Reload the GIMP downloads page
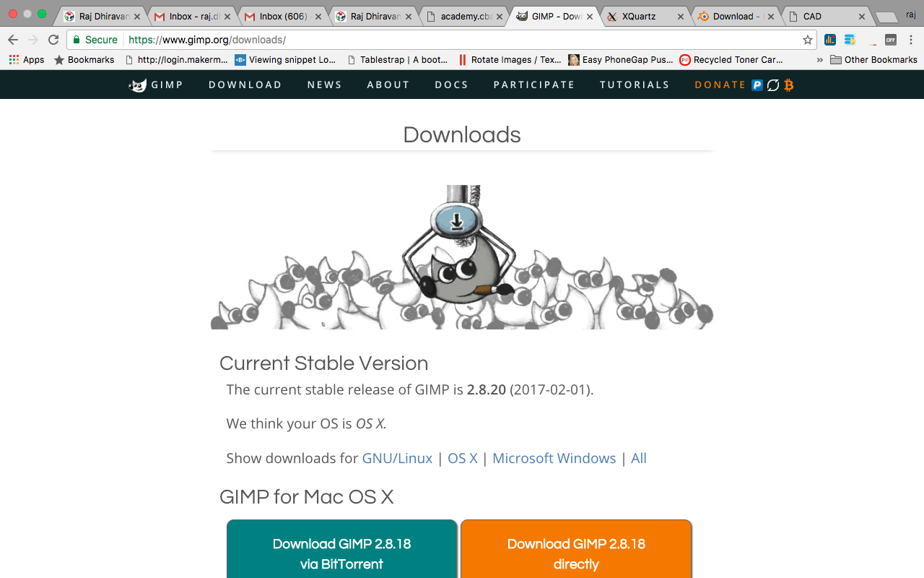The image size is (924, 578). [53, 40]
